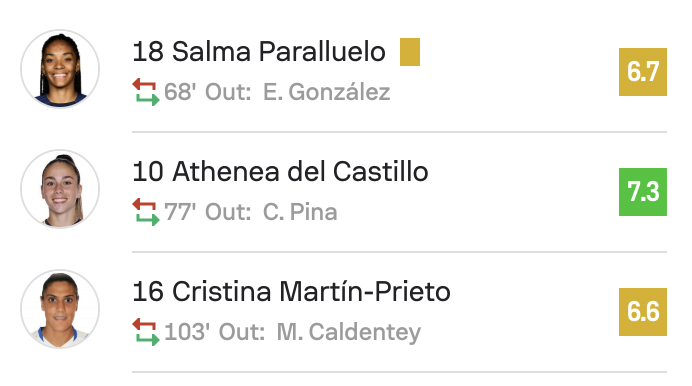
Task: Click the 77' substitution minute text
Action: (x=180, y=212)
